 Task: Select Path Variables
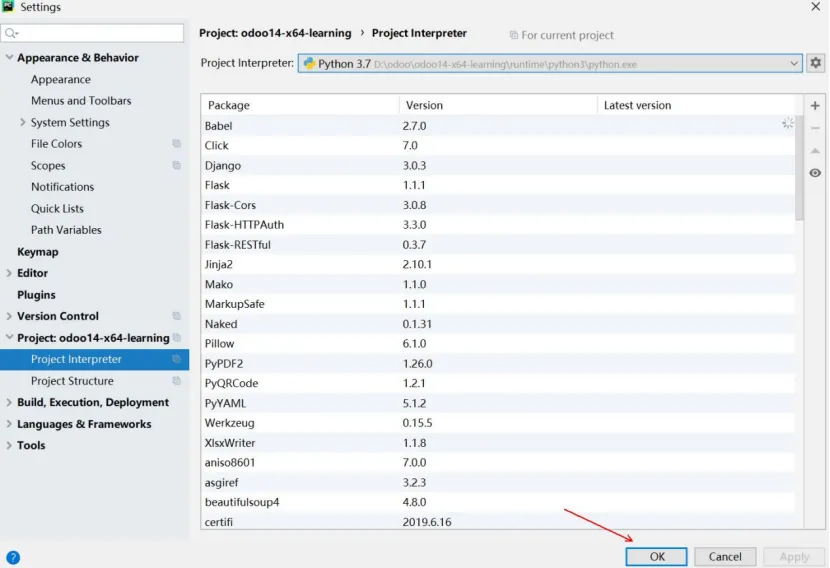coord(66,230)
